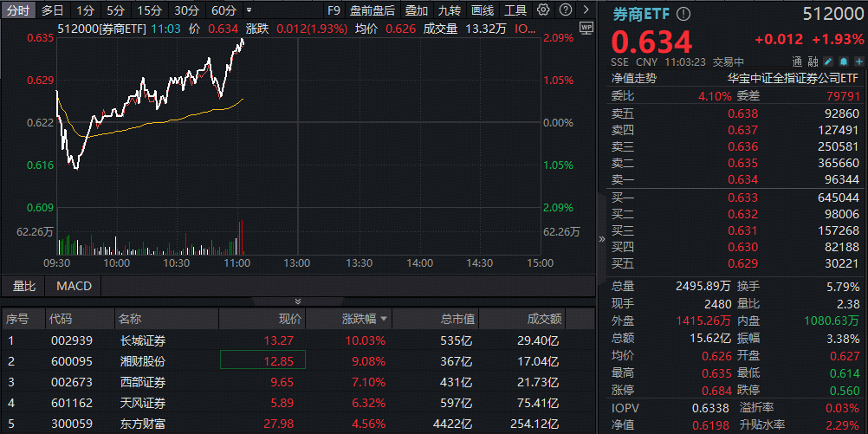
Task: Switch to 30分 timeframe
Action: [x=186, y=10]
